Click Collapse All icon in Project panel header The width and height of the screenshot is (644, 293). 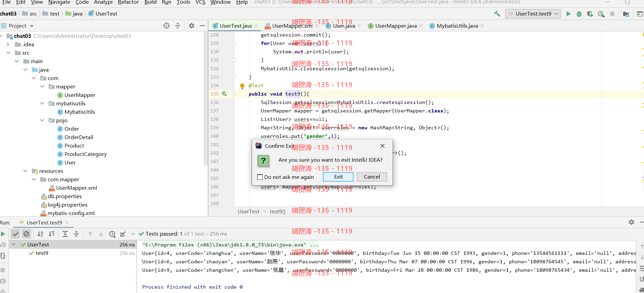(178, 26)
